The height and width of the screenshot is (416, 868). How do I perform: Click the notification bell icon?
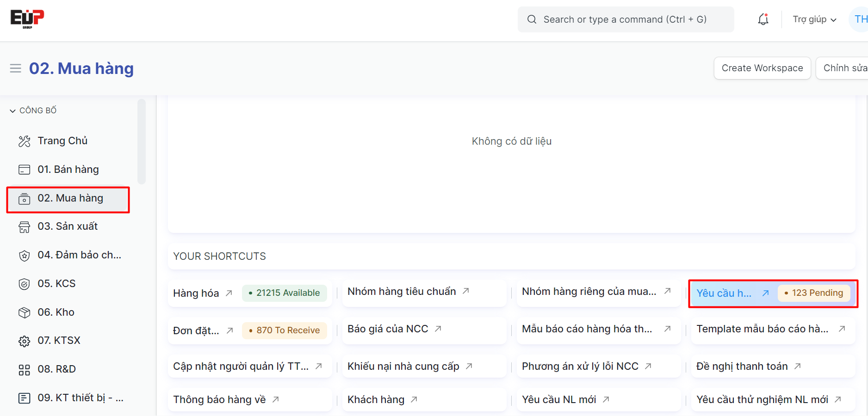(763, 19)
